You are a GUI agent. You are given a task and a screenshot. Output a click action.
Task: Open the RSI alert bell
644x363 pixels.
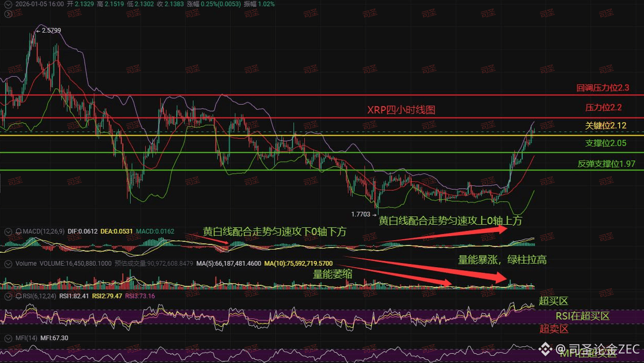coord(18,296)
